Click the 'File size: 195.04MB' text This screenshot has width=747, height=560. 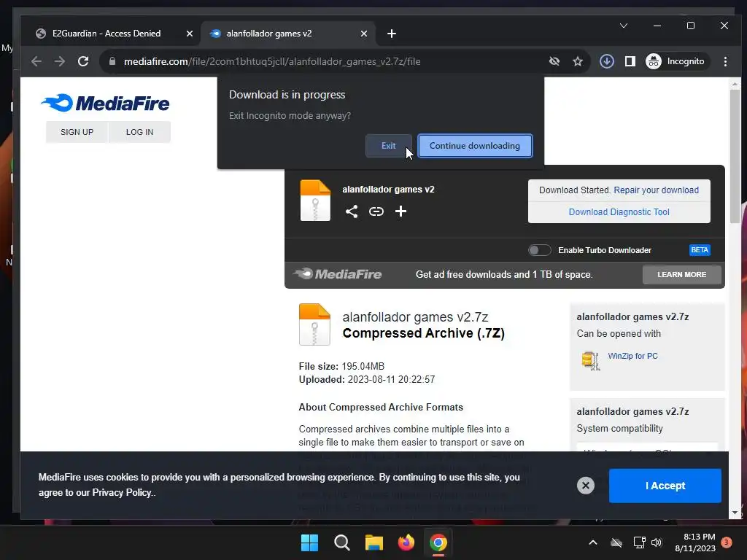(341, 366)
